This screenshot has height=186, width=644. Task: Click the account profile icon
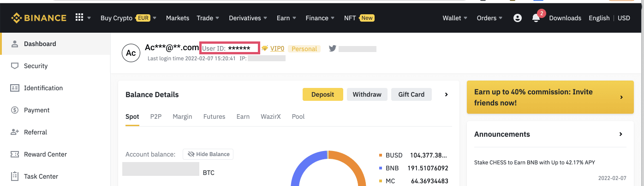click(518, 18)
